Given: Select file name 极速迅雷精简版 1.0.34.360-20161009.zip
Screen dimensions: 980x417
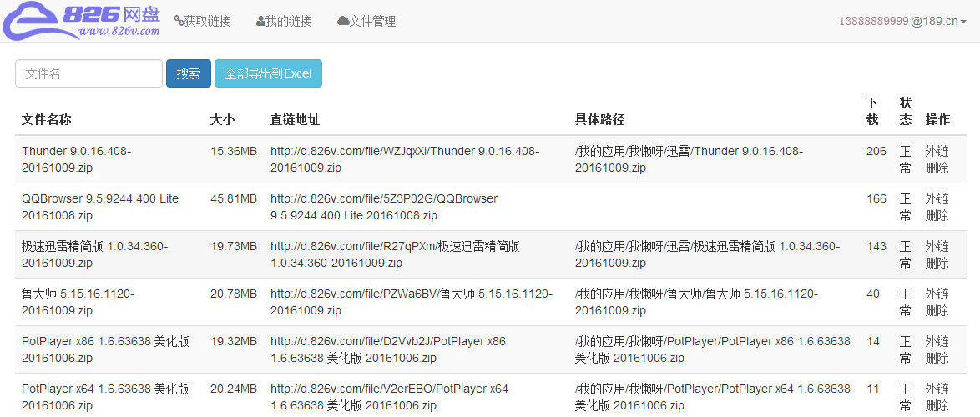Looking at the screenshot, I should click(x=95, y=254).
